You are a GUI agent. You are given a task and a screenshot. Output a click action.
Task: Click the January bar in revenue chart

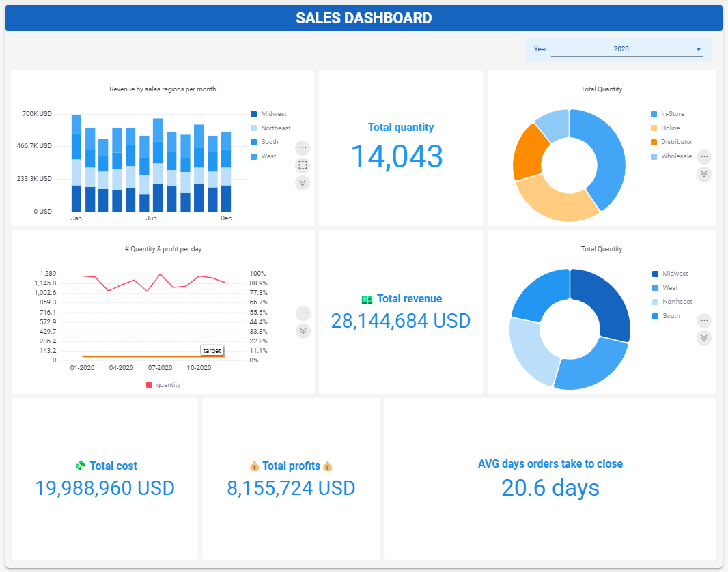pos(76,163)
